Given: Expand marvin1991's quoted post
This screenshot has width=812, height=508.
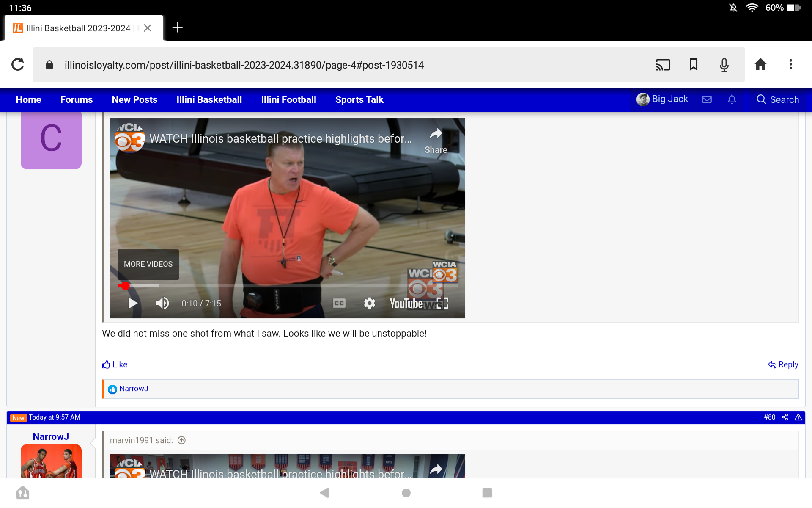Looking at the screenshot, I should [x=181, y=440].
